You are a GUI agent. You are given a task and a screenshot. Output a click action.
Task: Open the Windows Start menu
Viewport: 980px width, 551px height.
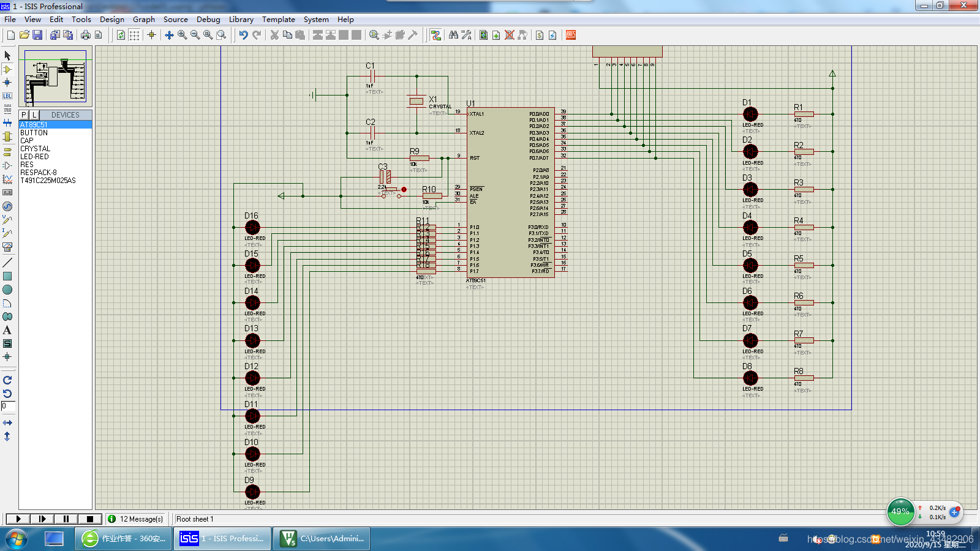pyautogui.click(x=16, y=539)
